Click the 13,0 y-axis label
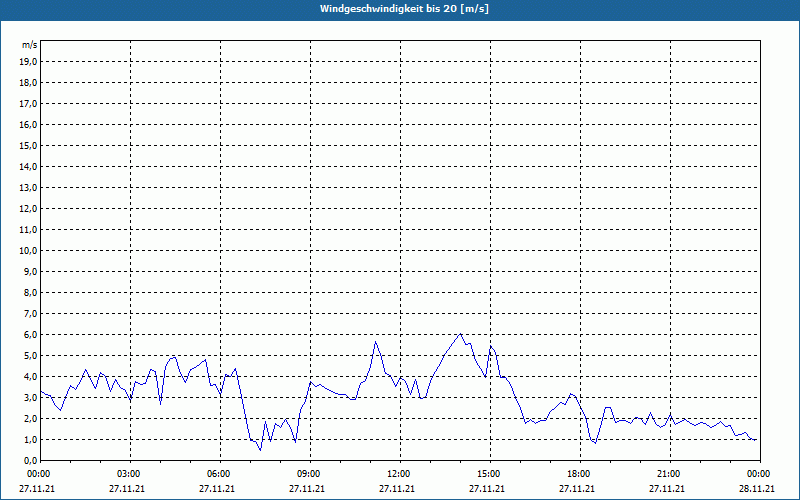This screenshot has width=800, height=500. [28, 188]
